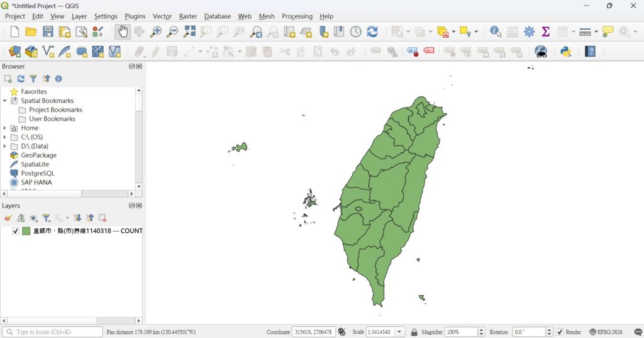This screenshot has width=644, height=338.
Task: Click the Type to locate search field
Action: tap(52, 332)
